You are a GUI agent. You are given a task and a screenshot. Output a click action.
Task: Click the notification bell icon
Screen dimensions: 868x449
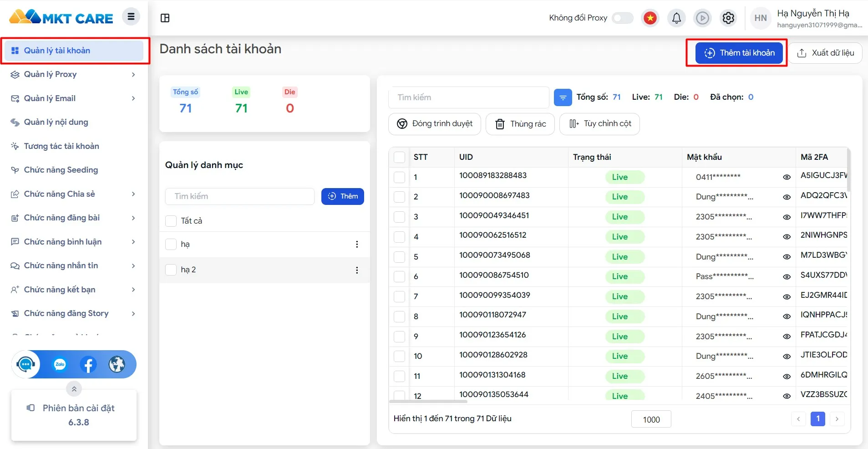tap(676, 18)
